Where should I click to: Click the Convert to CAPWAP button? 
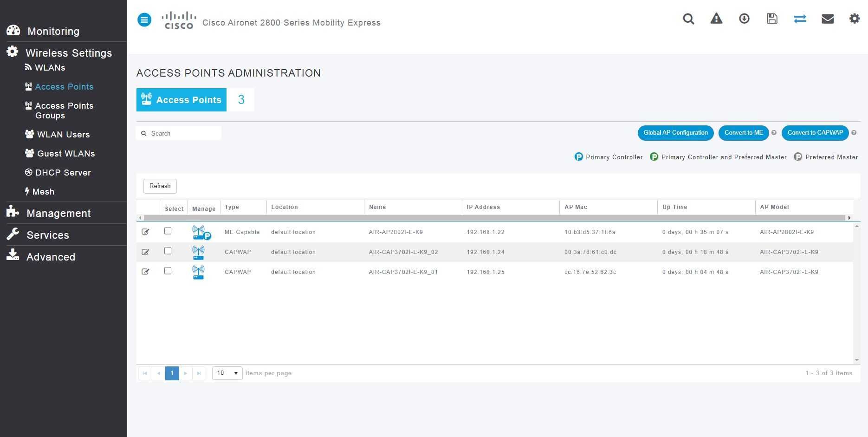click(x=815, y=133)
